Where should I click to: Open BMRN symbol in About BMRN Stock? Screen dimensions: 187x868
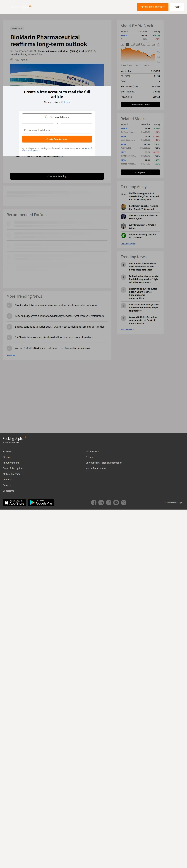coord(124,35)
